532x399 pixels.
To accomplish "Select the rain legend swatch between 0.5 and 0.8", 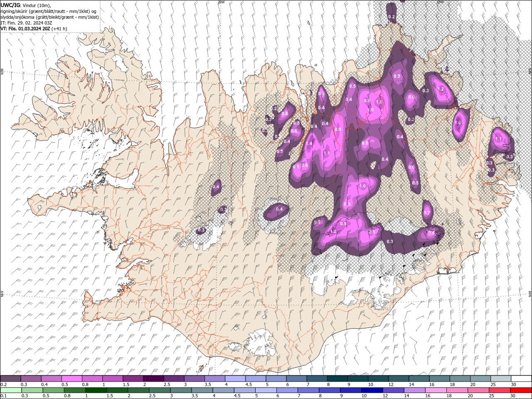I will pyautogui.click(x=53, y=390).
